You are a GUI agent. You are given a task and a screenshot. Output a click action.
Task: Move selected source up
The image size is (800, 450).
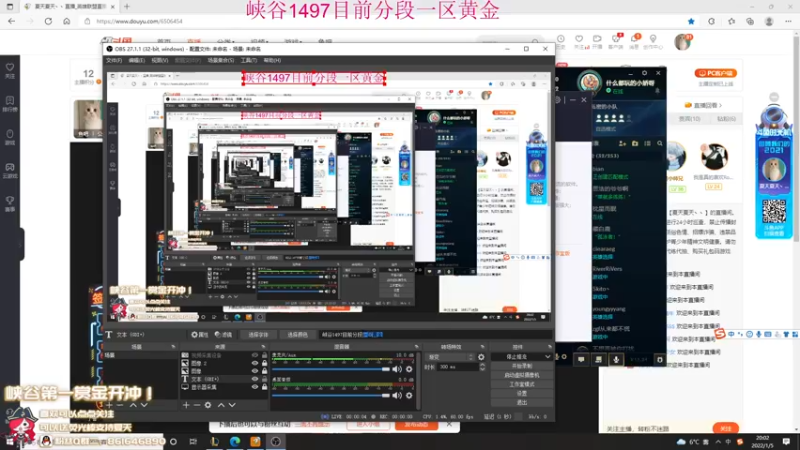coord(221,405)
